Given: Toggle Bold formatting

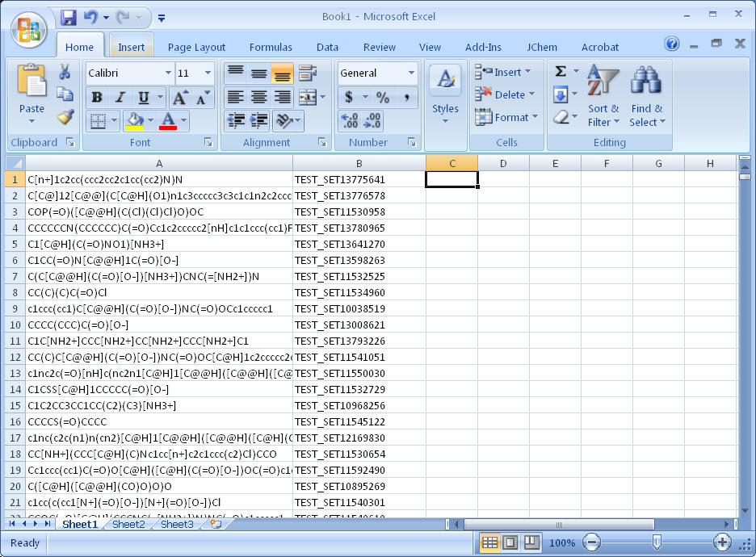Looking at the screenshot, I should point(97,98).
